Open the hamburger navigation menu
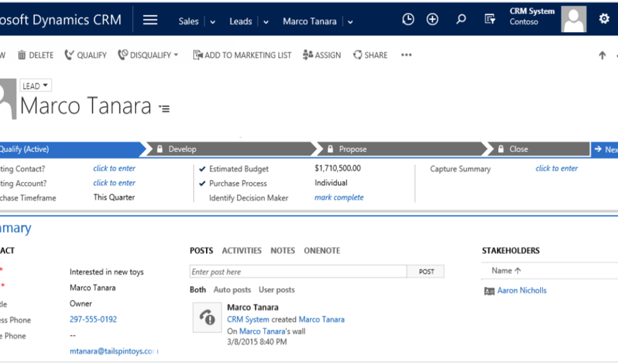This screenshot has width=618, height=364. (x=150, y=20)
